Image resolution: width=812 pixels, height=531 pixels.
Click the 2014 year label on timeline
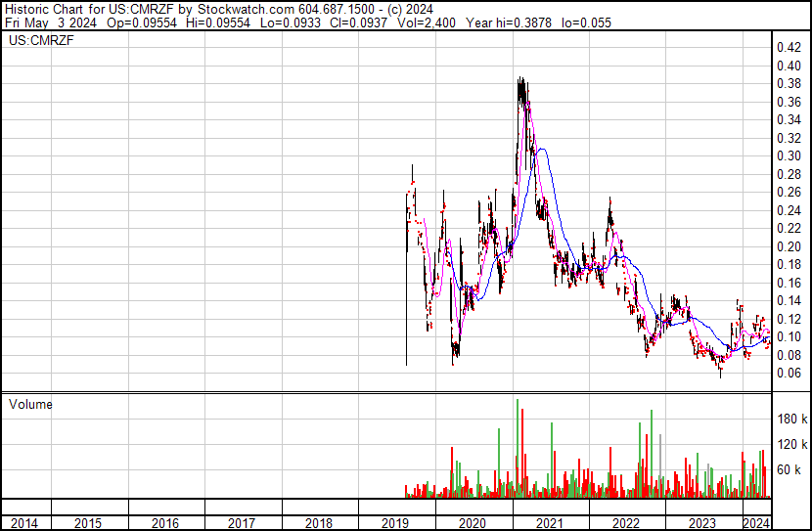point(24,524)
